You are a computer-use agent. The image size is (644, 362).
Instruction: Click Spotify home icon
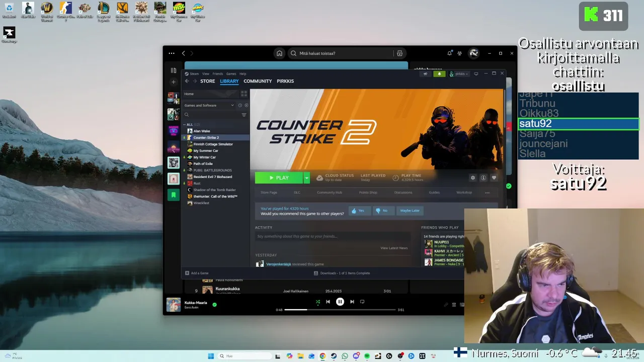(x=279, y=53)
